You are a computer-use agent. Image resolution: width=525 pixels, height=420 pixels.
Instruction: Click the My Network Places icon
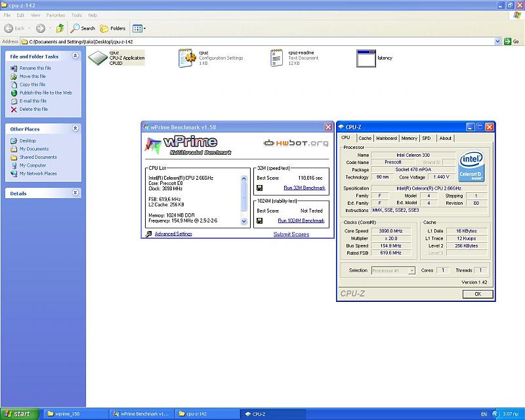14,173
